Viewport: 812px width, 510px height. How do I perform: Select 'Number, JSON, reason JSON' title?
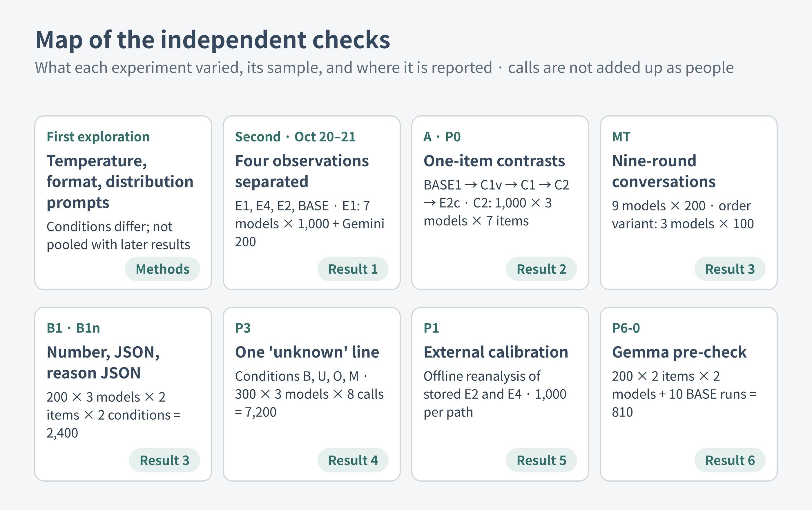pos(103,363)
